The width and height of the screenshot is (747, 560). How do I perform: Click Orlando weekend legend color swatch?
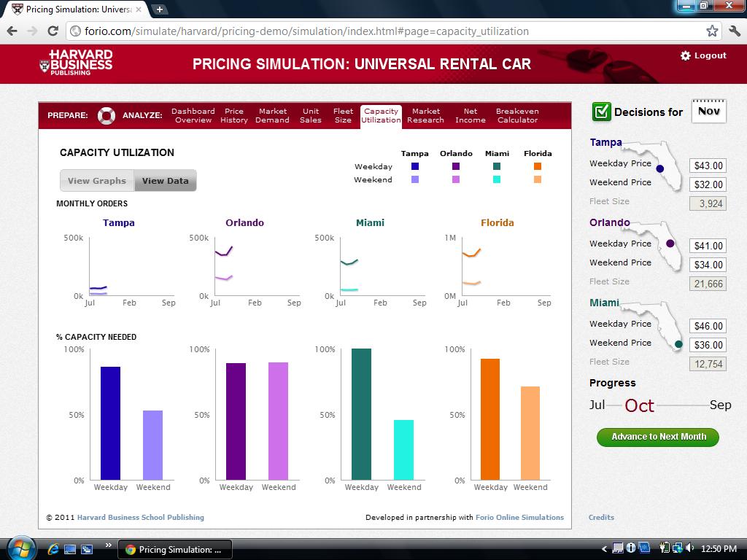click(456, 179)
